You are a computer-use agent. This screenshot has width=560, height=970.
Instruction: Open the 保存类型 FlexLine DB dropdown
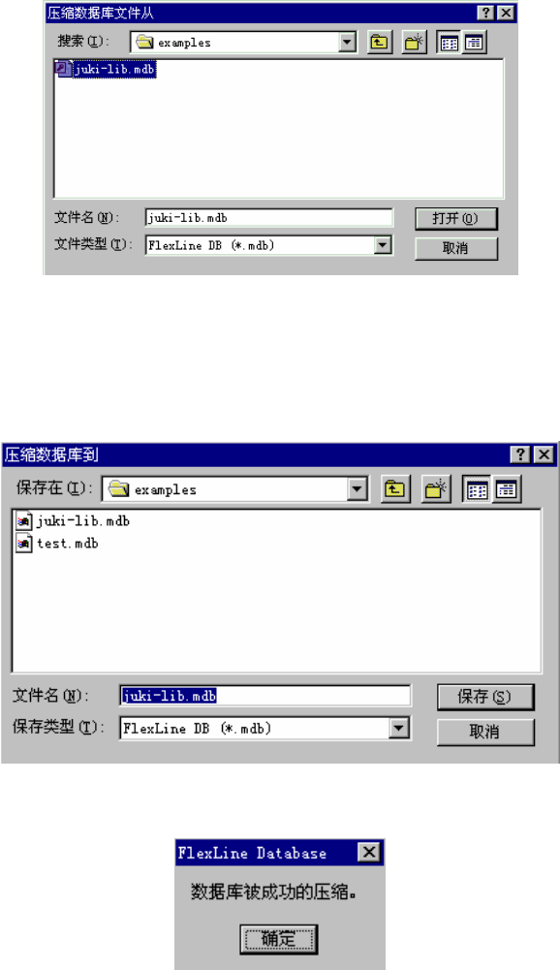tap(399, 728)
